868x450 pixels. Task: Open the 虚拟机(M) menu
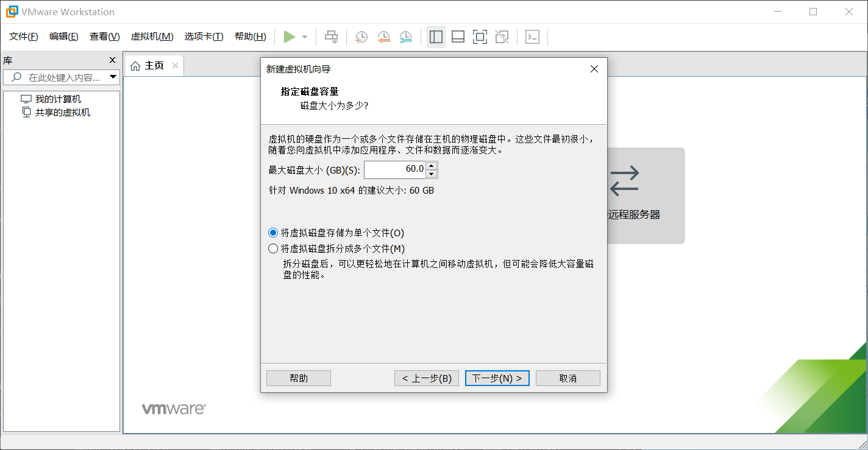tap(152, 37)
